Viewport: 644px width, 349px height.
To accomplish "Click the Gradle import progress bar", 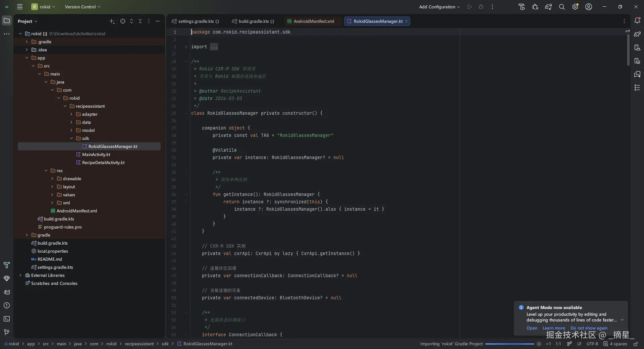I will 509,344.
